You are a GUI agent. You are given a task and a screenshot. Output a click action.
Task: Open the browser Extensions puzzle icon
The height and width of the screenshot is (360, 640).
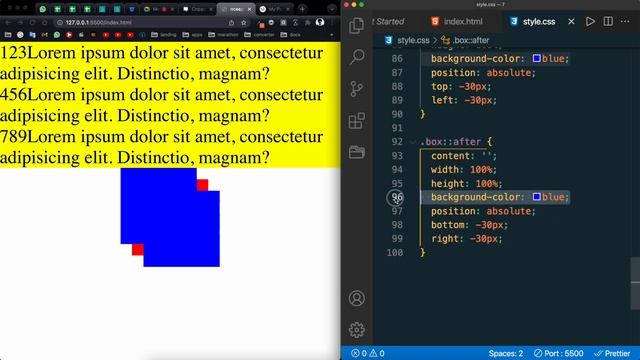[308, 22]
